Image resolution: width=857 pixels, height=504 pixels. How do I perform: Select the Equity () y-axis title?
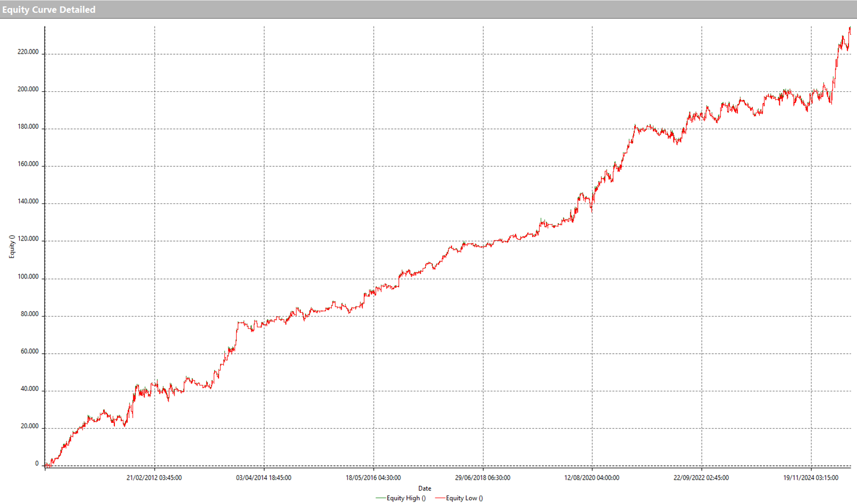point(12,247)
